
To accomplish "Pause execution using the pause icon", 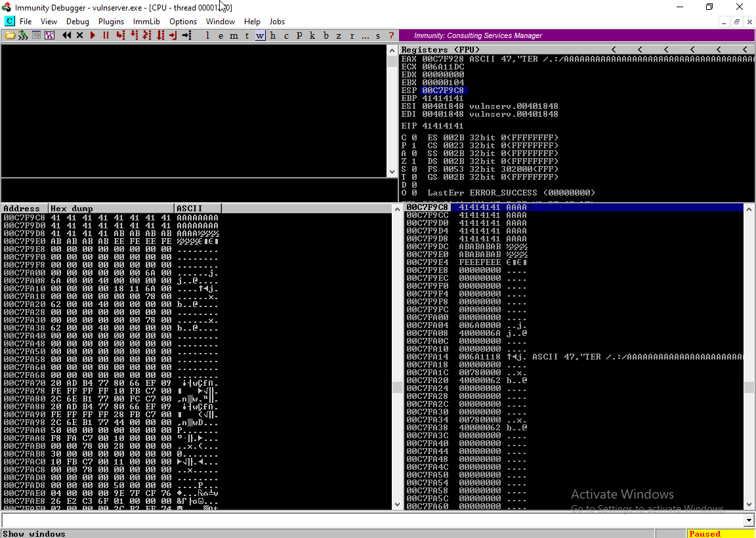I will (x=106, y=35).
